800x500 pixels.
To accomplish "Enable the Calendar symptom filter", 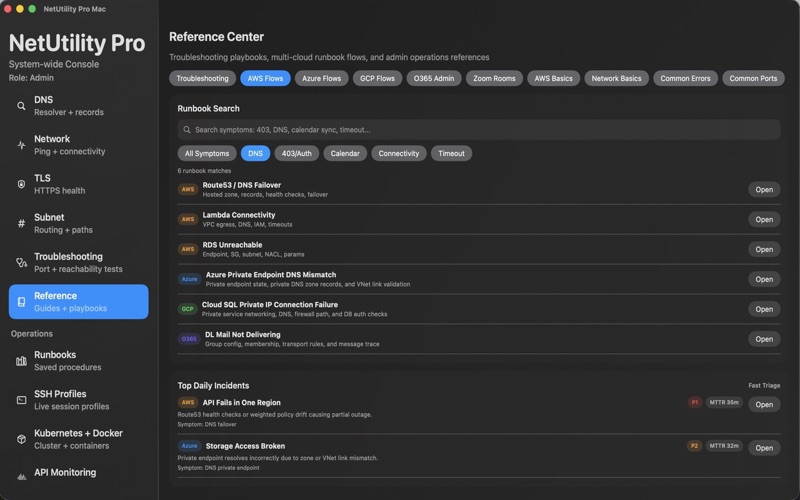I will (345, 153).
